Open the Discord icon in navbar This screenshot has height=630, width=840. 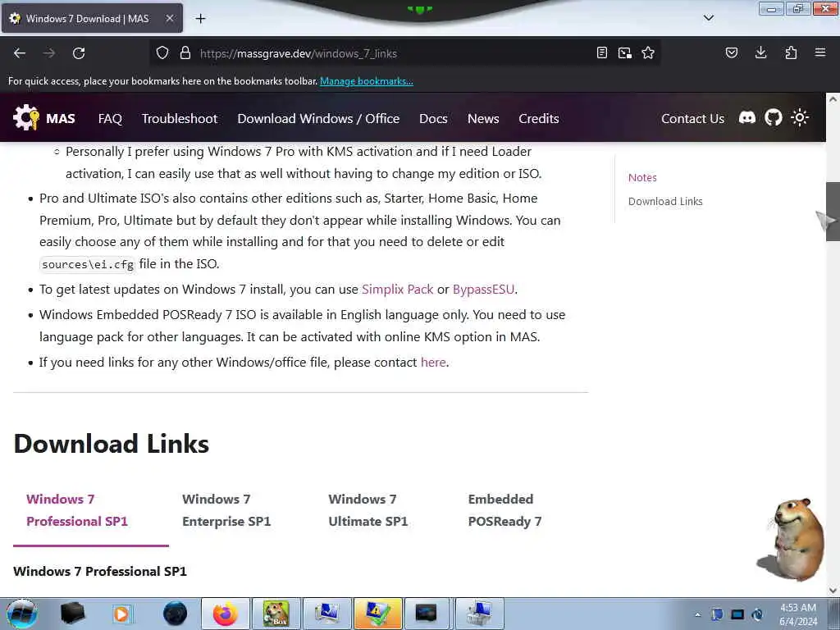746,117
